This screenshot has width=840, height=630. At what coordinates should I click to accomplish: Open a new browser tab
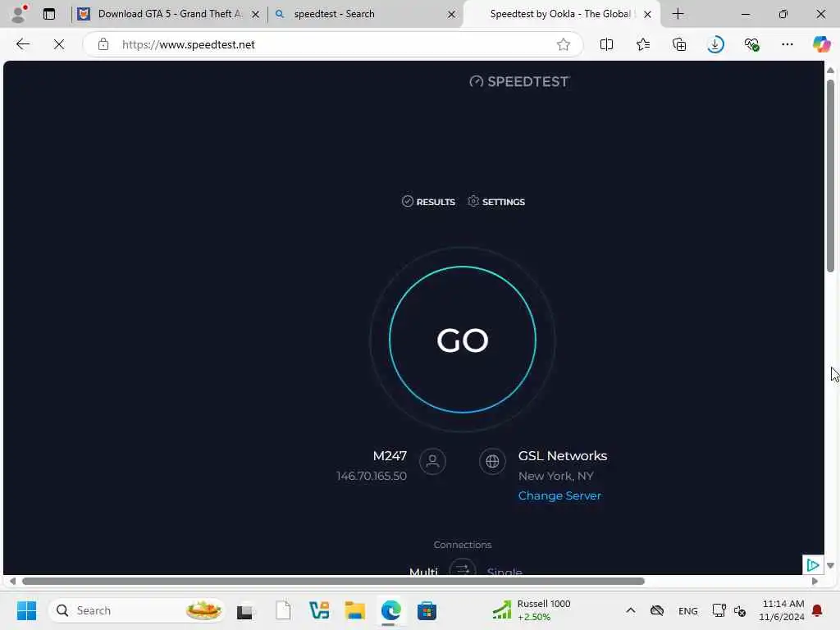coord(678,14)
